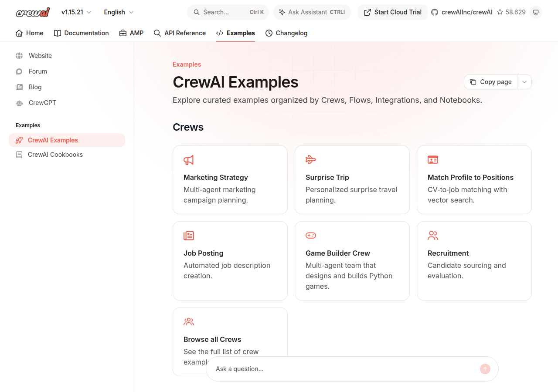
Task: Click the megaphone icon on Marketing Strategy
Action: (188, 160)
